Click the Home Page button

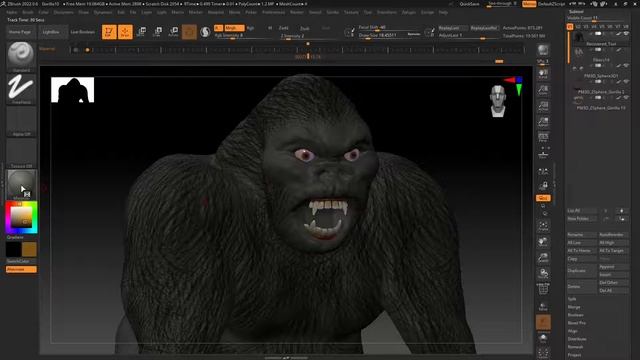coord(20,32)
